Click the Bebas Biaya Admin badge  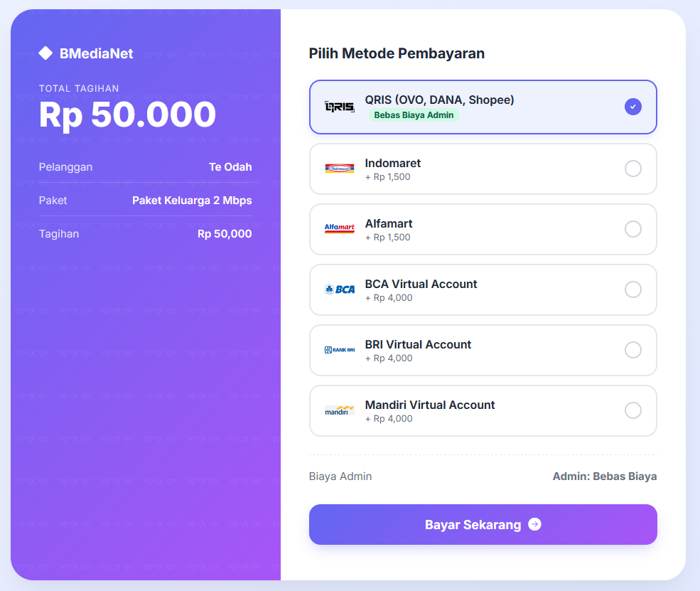pos(414,115)
